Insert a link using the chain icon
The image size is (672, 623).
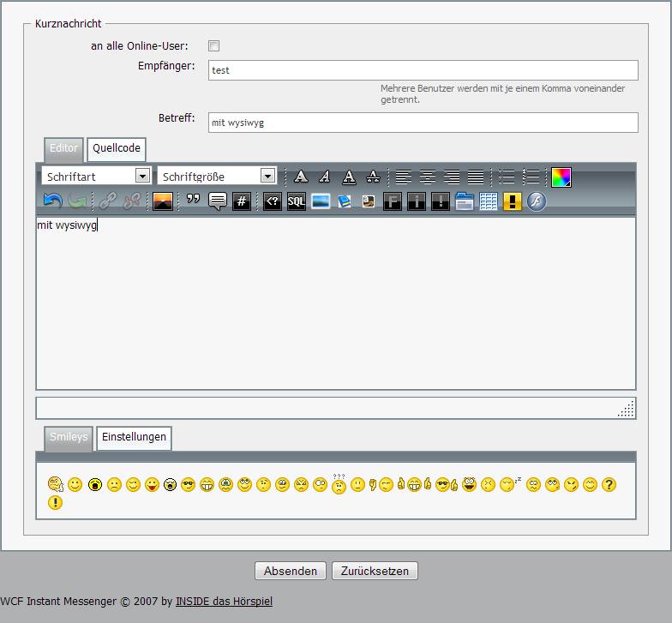[108, 201]
